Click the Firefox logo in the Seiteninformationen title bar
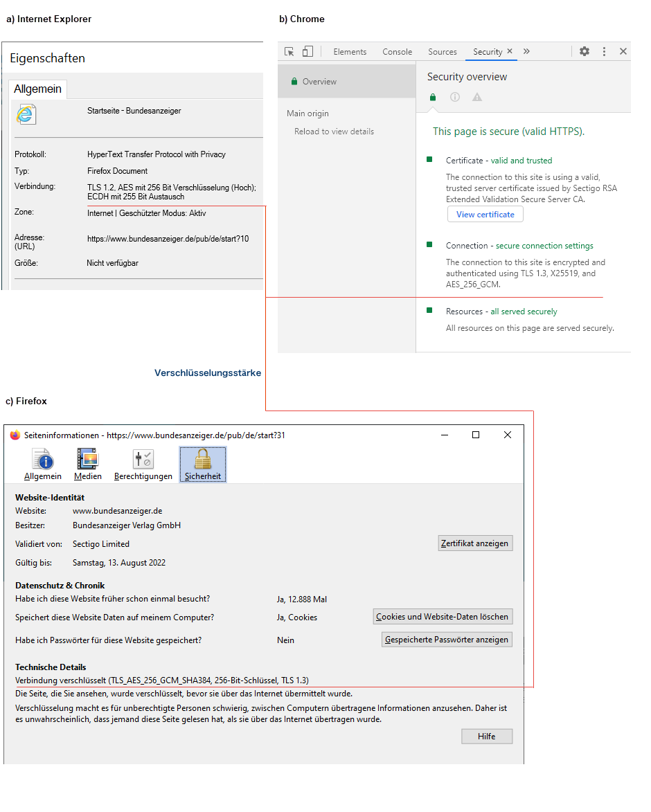The image size is (651, 812). point(15,435)
